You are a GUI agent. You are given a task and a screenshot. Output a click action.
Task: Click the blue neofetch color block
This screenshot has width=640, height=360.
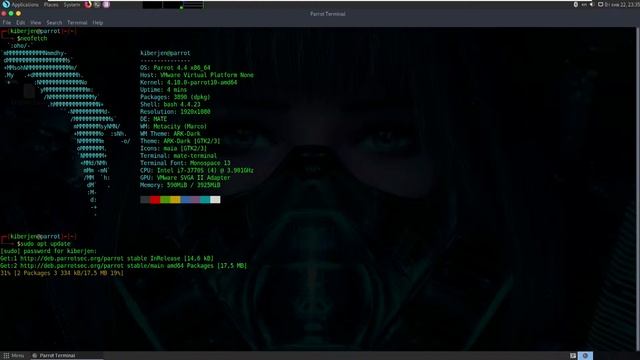point(185,200)
